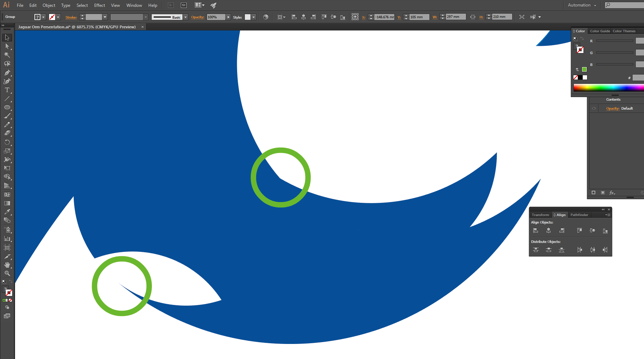Open the File menu
The width and height of the screenshot is (644, 359).
[20, 5]
